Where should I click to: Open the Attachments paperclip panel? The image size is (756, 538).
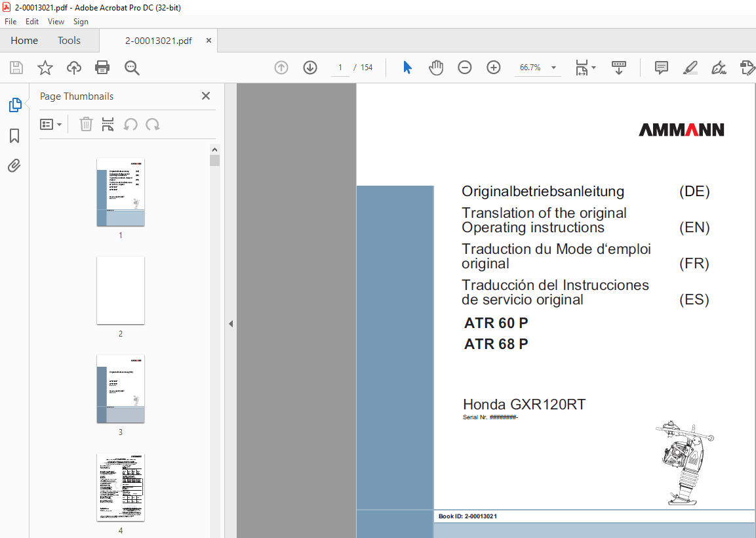[14, 166]
